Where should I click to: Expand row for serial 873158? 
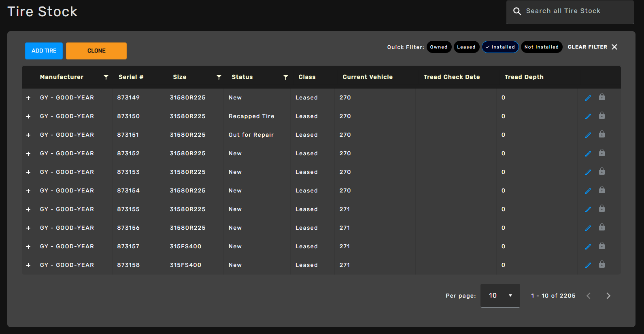pyautogui.click(x=28, y=265)
